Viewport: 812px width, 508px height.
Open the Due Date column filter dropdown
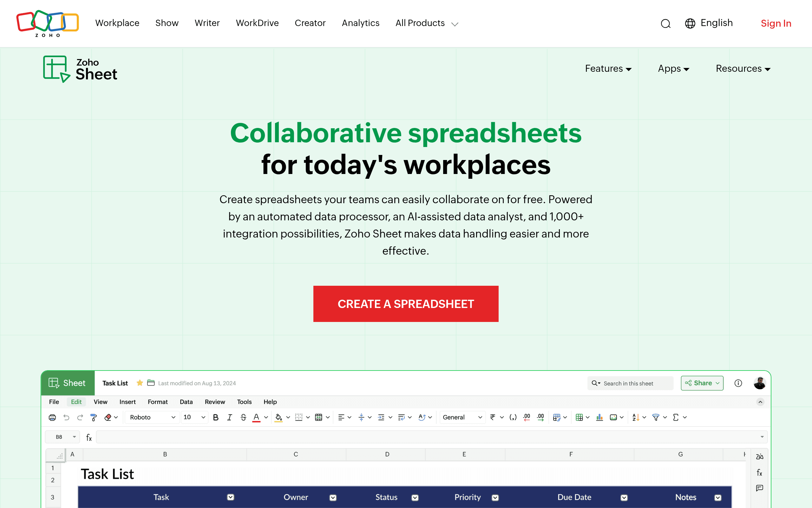624,498
